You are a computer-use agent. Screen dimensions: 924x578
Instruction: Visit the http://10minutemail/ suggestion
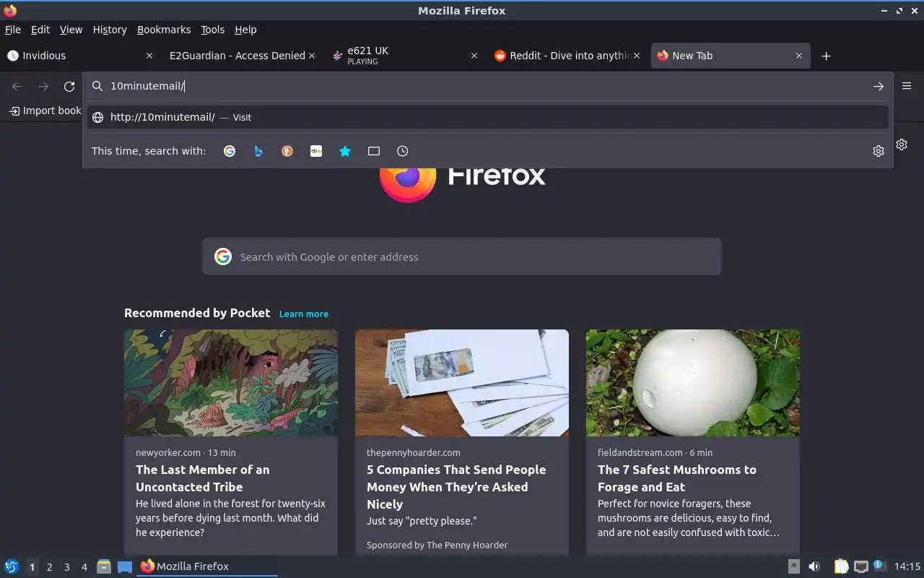coord(488,117)
